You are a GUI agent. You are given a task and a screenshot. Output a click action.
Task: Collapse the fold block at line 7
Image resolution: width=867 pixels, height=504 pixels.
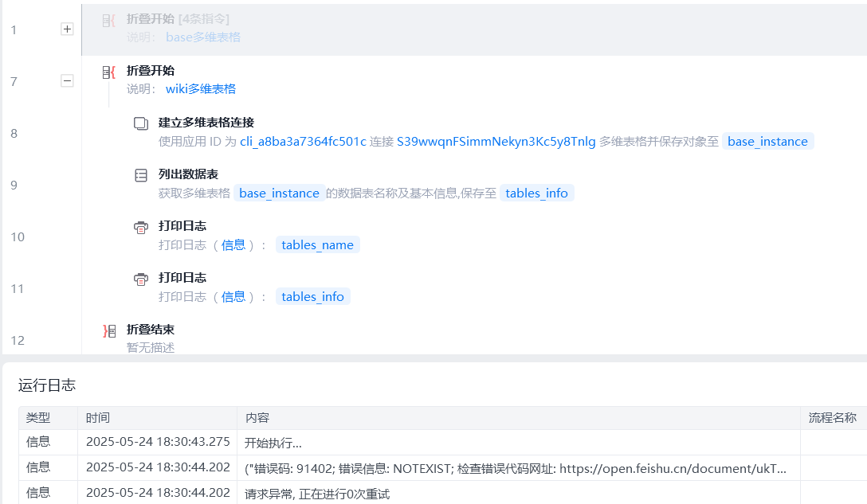click(67, 80)
